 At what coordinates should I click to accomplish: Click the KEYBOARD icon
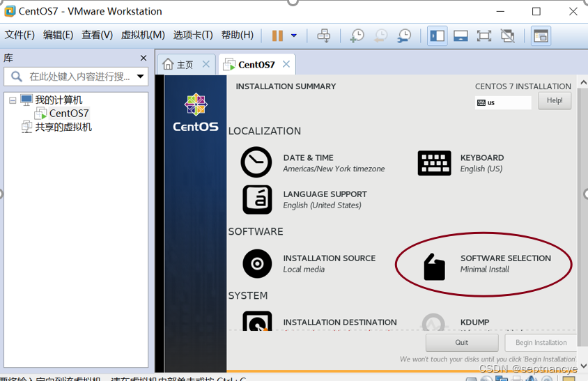click(434, 163)
